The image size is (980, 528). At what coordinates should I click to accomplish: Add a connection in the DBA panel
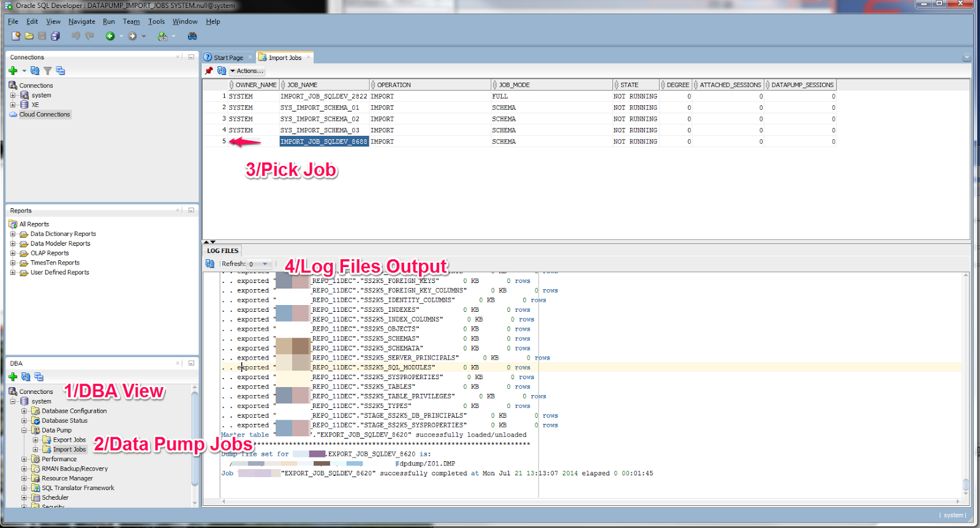(13, 377)
